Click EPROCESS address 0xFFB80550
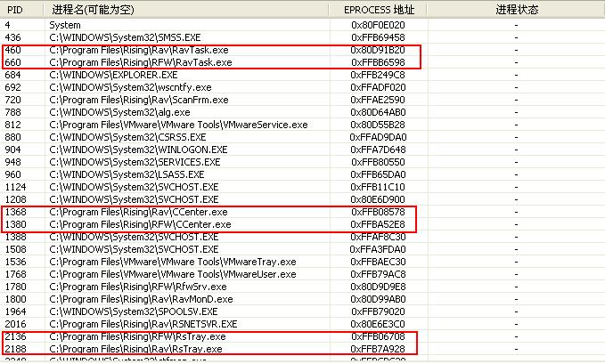 (x=378, y=162)
